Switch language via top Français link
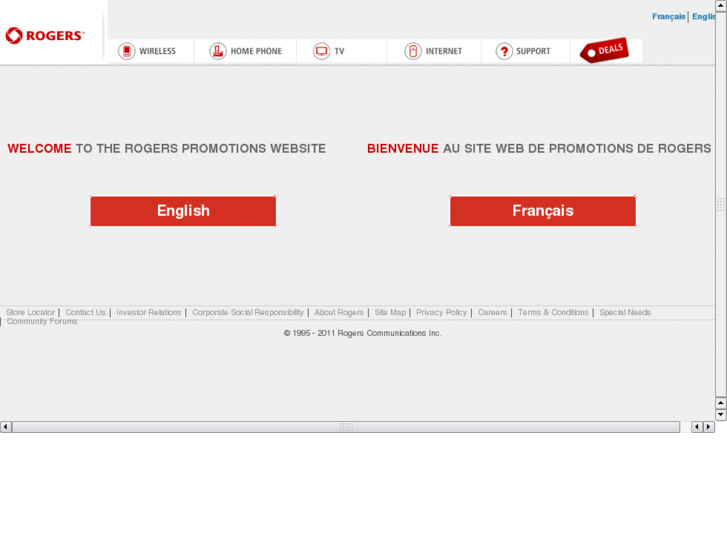The width and height of the screenshot is (727, 545). click(x=669, y=17)
